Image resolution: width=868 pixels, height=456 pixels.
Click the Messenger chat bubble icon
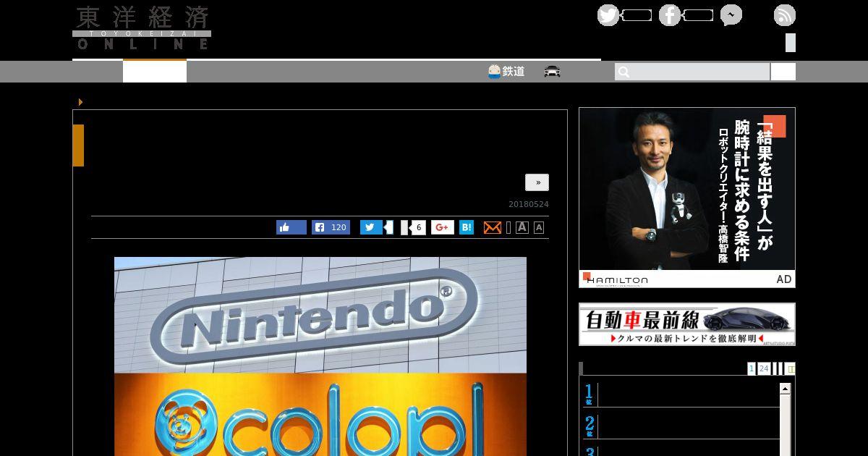[x=731, y=15]
